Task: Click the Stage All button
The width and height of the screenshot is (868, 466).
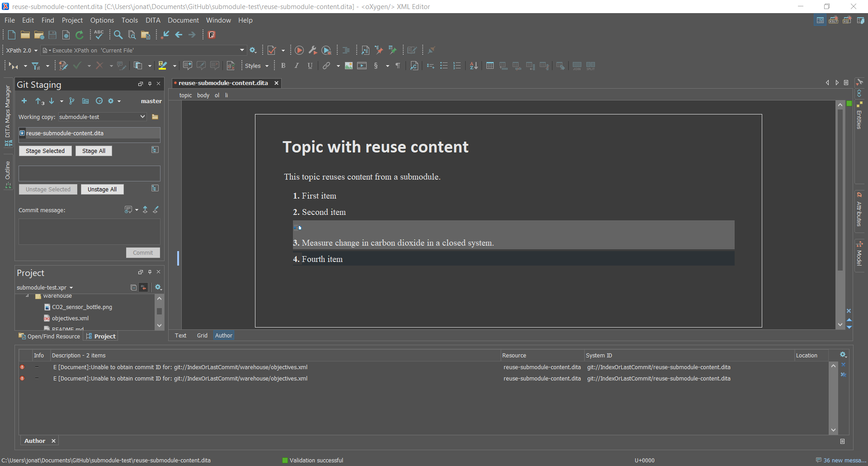Action: 94,151
